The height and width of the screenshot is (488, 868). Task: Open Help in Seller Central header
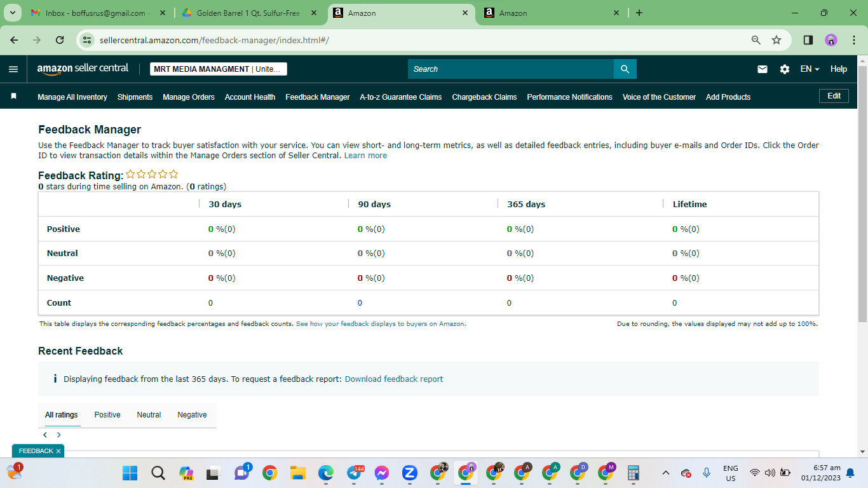[x=839, y=69]
